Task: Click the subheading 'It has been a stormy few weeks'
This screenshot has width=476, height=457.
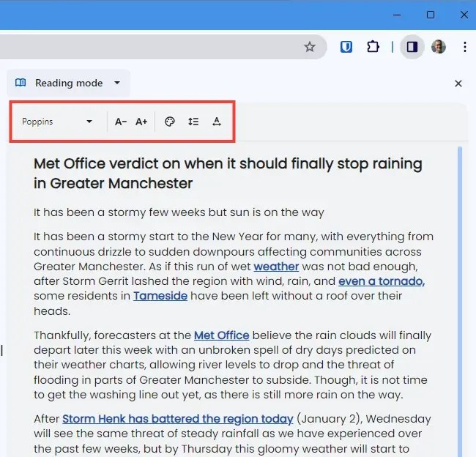Action: tap(179, 212)
